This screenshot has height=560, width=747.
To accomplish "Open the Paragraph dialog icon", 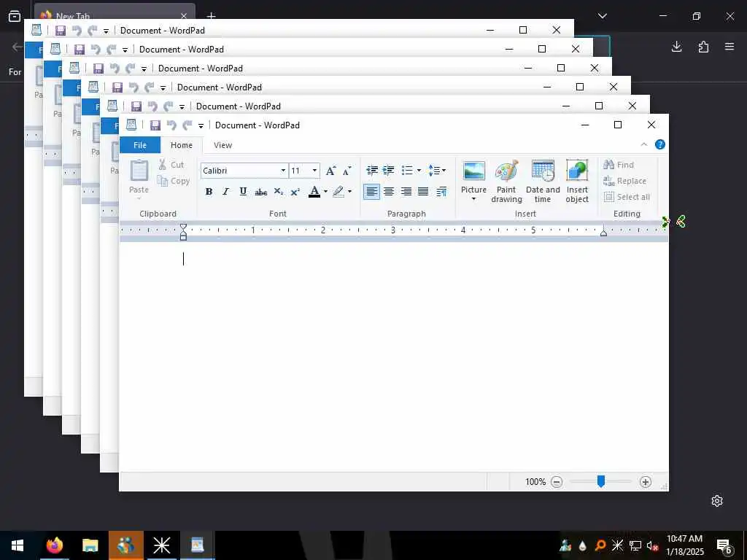I will pos(441,192).
